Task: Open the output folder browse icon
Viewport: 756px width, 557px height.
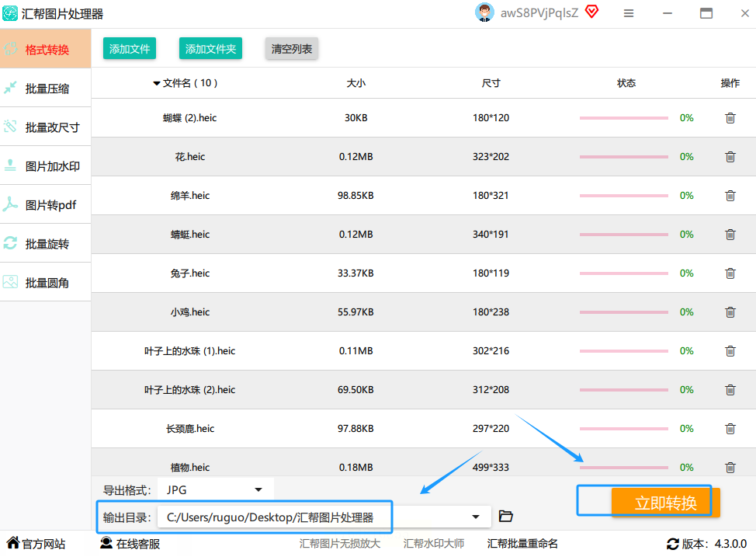Action: (505, 516)
